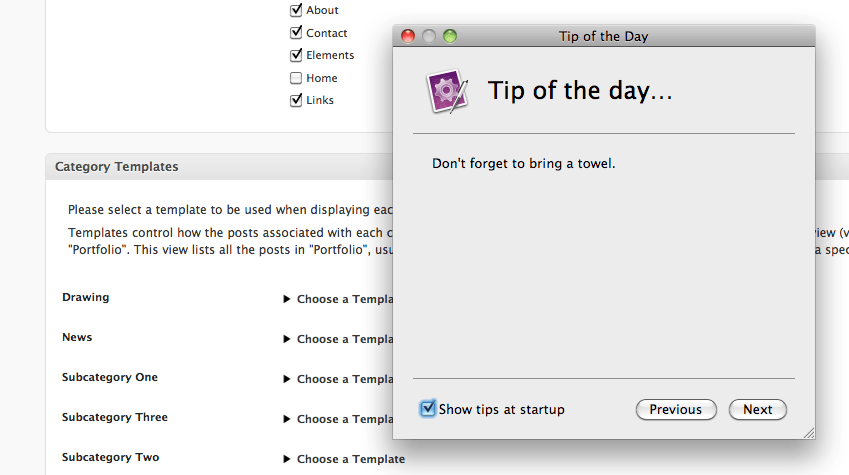Screen dimensions: 849x475
Task: Enable the Home page checkbox
Action: [x=296, y=78]
